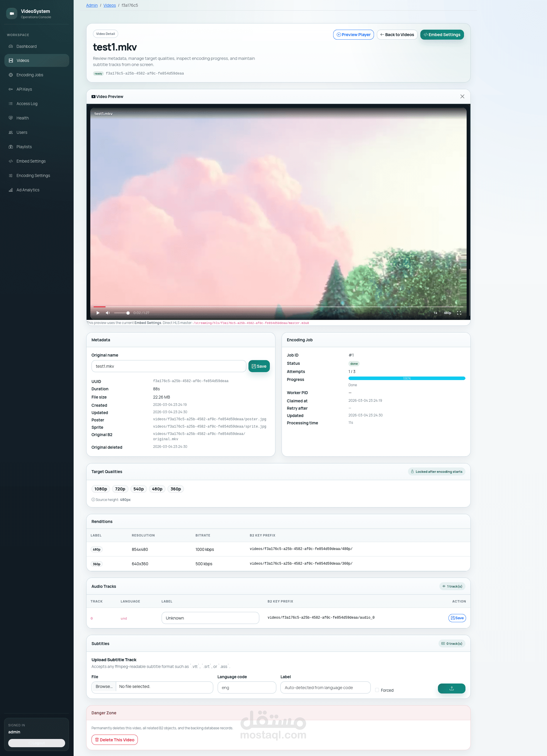Click the poster.jpg path value

click(x=209, y=419)
